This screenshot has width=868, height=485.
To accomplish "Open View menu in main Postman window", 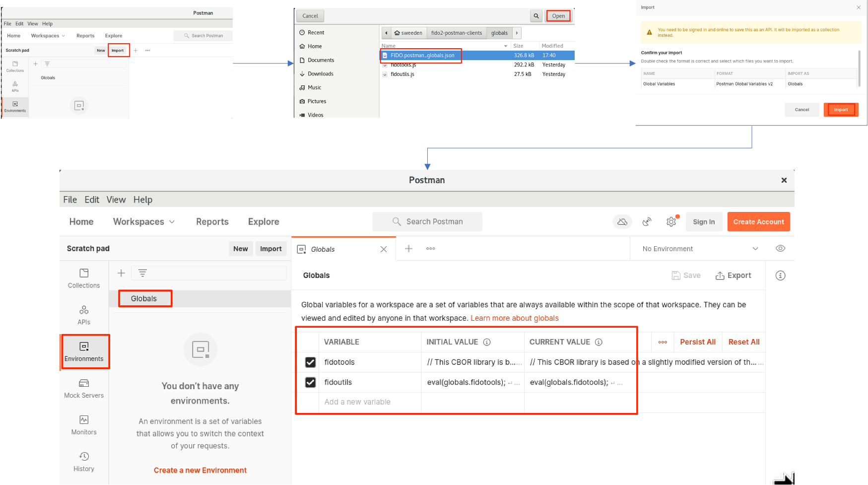I will click(116, 200).
